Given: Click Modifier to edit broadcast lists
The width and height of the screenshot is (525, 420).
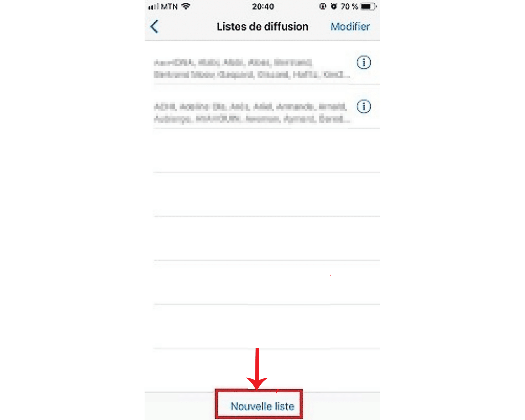Looking at the screenshot, I should tap(352, 27).
